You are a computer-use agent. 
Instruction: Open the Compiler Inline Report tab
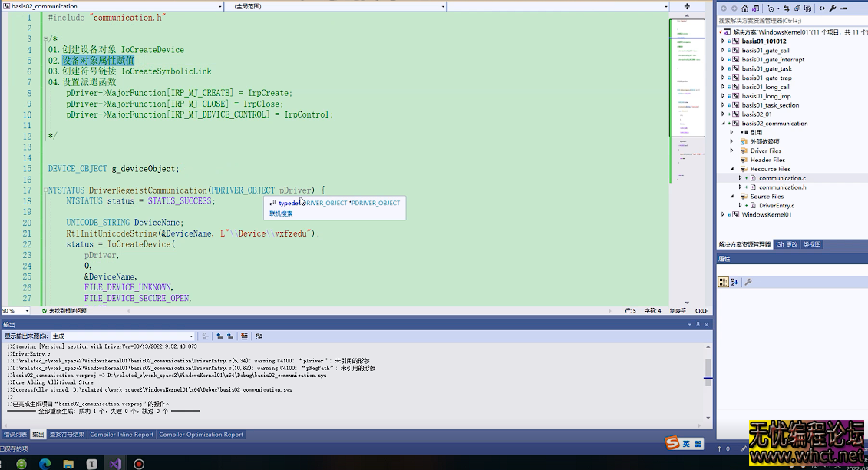click(122, 435)
